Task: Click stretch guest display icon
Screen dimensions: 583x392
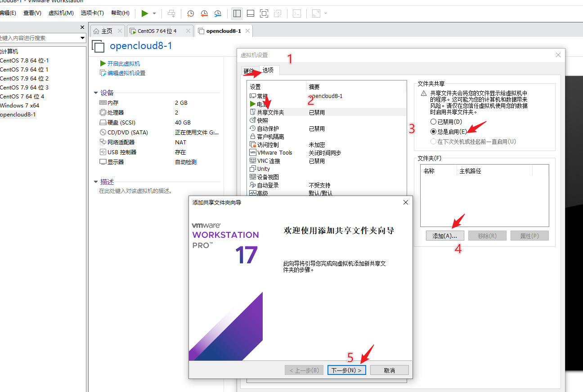Action: point(316,13)
